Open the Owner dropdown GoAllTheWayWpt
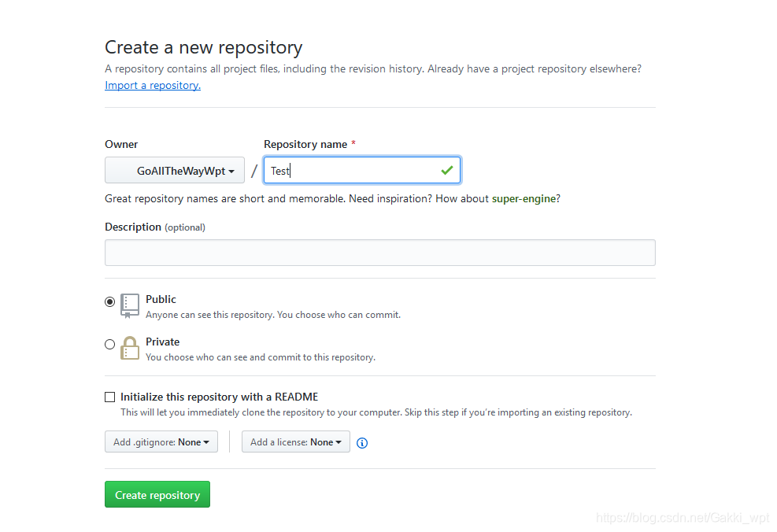 175,171
